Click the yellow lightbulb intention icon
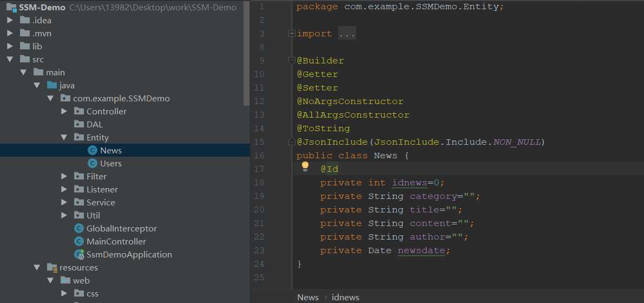Viewport: 644px width, 303px height. coord(305,166)
